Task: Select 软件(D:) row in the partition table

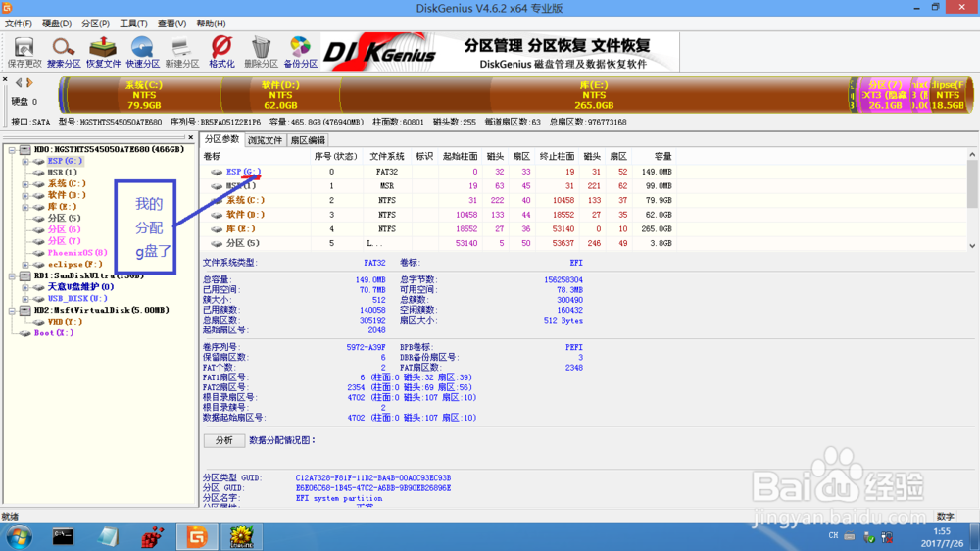Action: [x=437, y=215]
